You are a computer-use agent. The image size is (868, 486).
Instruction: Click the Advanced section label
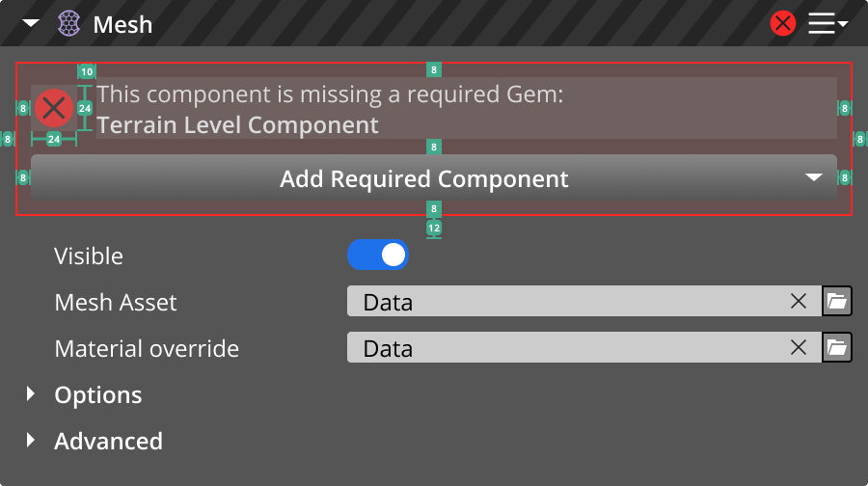point(108,441)
